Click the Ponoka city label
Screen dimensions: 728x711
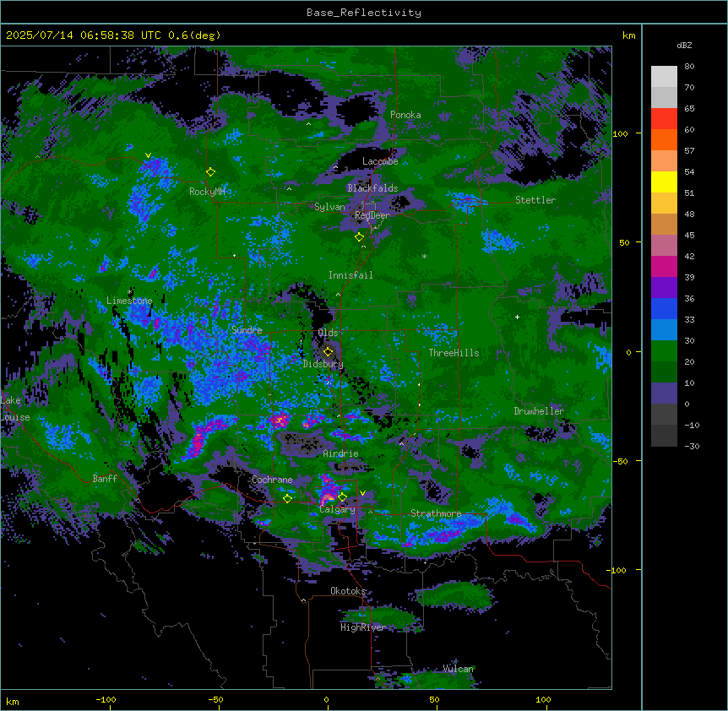pyautogui.click(x=405, y=115)
